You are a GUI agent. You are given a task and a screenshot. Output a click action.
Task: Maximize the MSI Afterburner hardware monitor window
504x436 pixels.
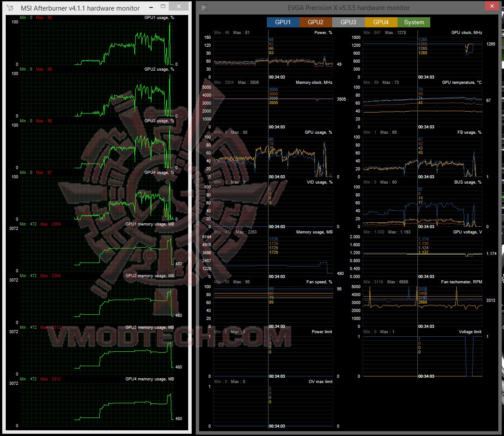click(163, 7)
